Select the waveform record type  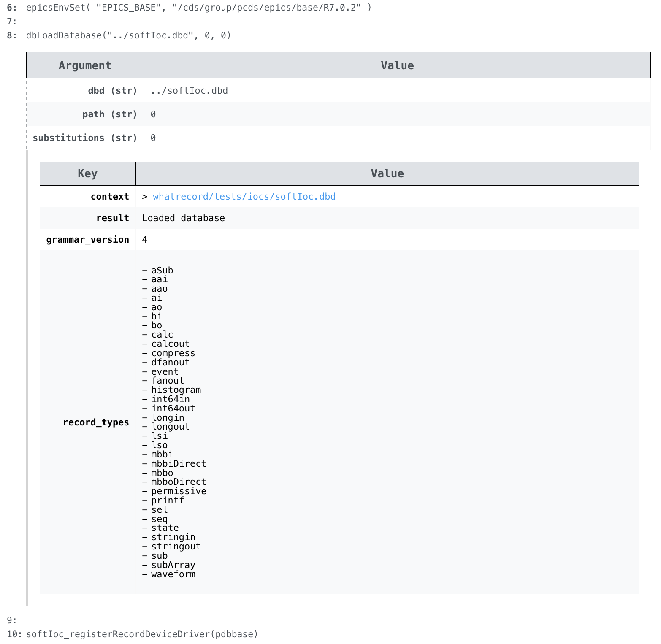click(x=173, y=574)
